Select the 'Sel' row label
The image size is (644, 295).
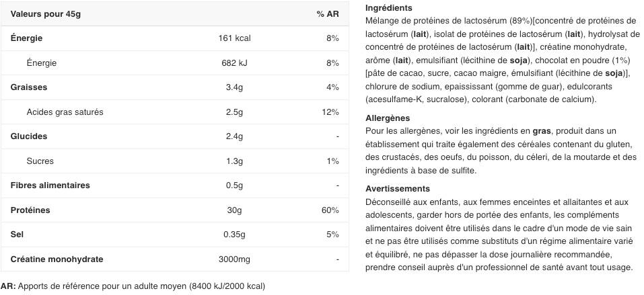17,235
